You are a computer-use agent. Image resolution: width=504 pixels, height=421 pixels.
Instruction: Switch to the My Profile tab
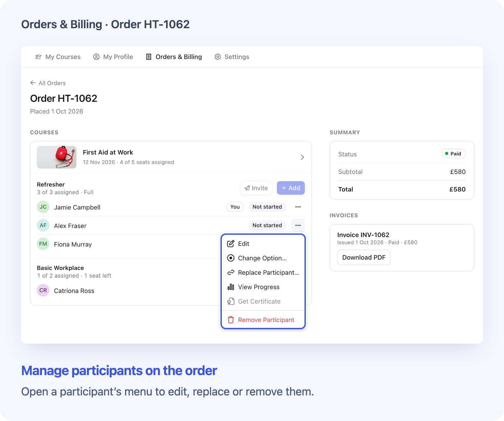(113, 57)
